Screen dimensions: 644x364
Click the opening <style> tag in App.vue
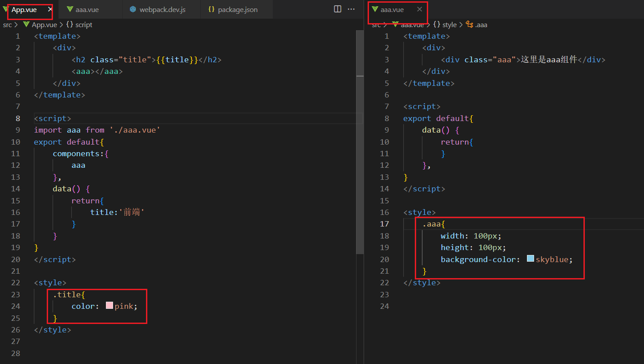[x=50, y=283]
